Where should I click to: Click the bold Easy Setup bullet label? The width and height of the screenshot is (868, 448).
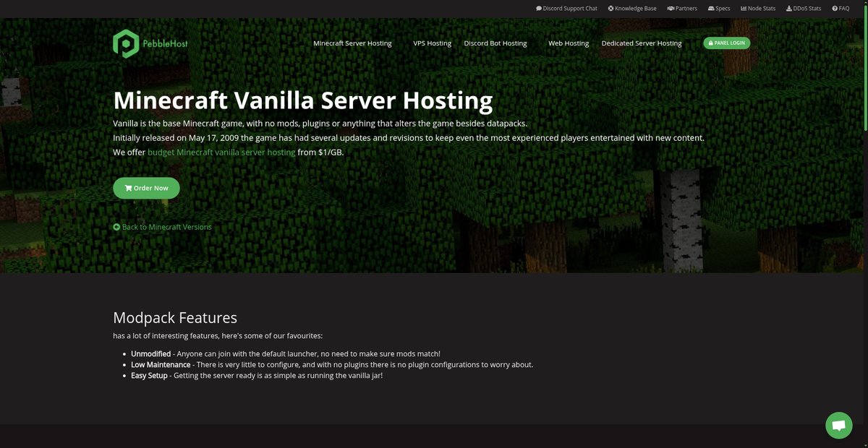tap(149, 376)
